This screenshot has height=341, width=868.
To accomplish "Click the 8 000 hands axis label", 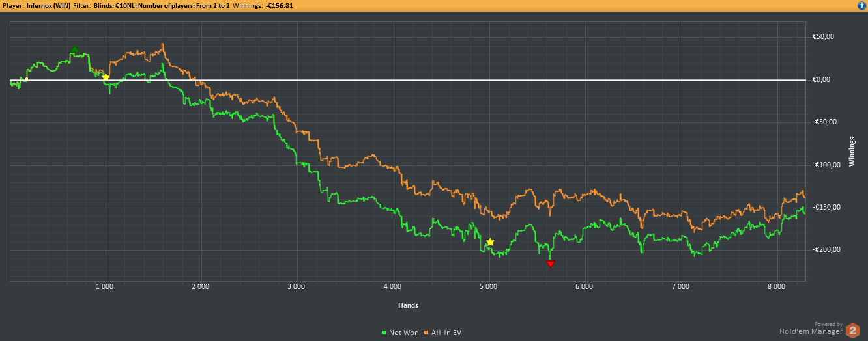I will point(776,286).
